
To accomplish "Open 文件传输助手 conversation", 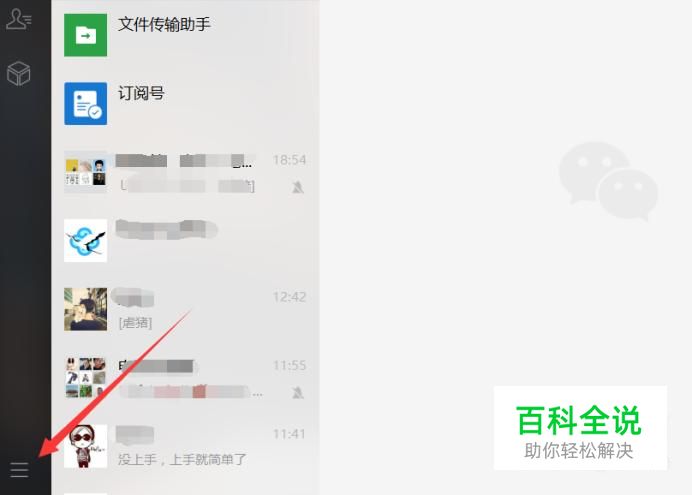I will point(185,35).
